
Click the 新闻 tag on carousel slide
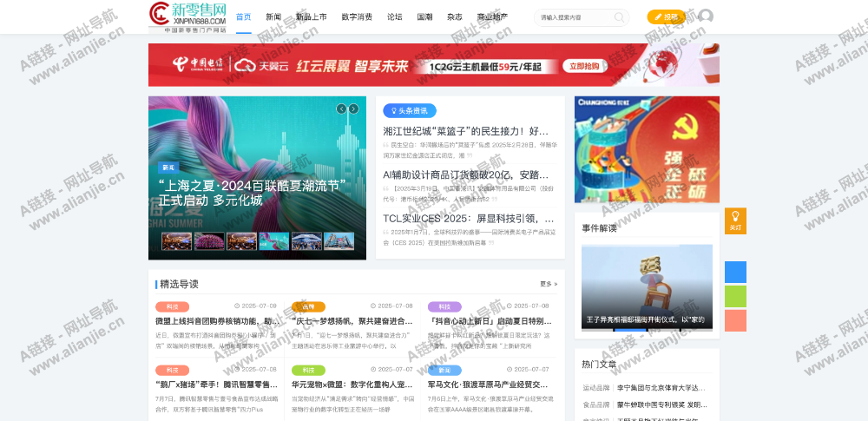pyautogui.click(x=168, y=168)
